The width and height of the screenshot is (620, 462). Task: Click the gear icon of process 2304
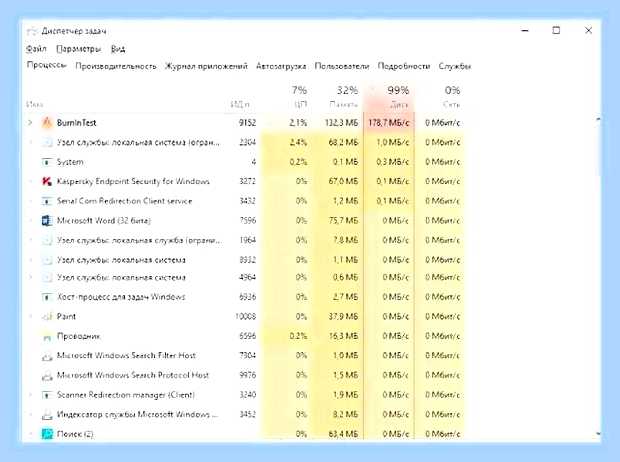[x=47, y=142]
